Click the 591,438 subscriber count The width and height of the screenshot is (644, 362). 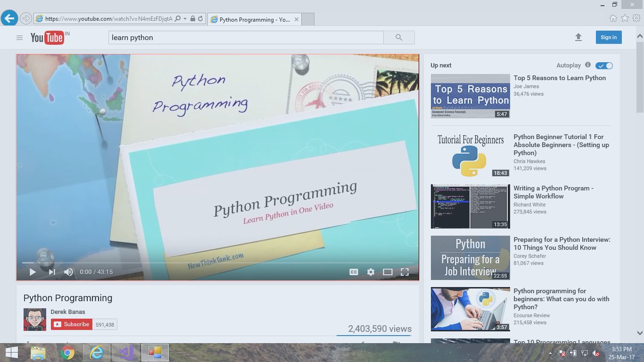pyautogui.click(x=105, y=325)
